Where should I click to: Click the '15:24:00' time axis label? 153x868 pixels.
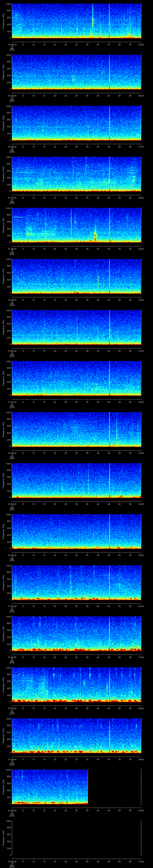[12, 44]
